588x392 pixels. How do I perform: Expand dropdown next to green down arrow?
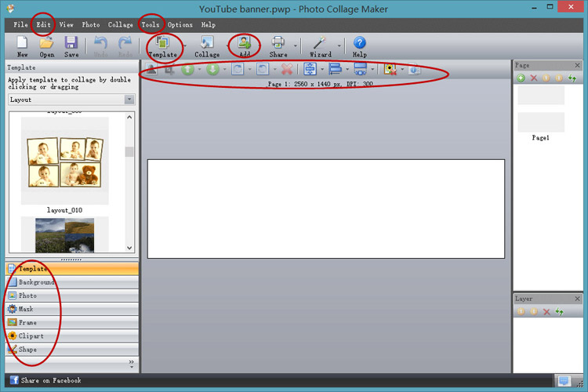pyautogui.click(x=224, y=70)
